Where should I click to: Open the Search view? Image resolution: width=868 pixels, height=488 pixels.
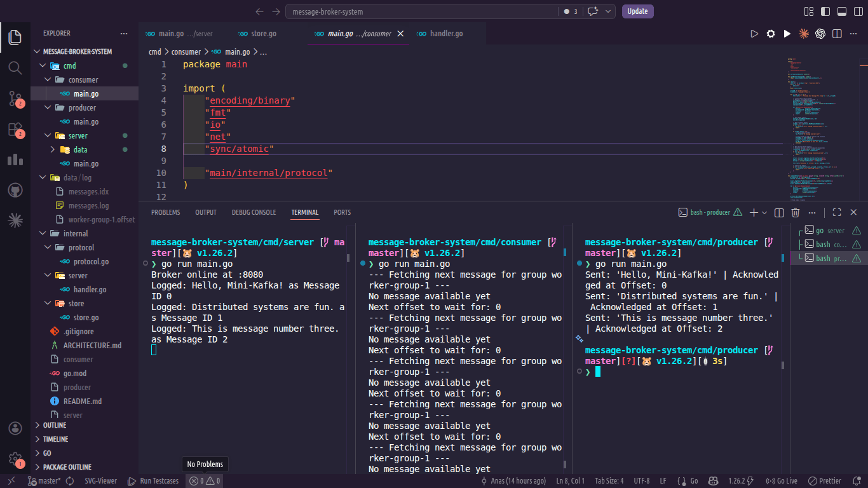15,67
